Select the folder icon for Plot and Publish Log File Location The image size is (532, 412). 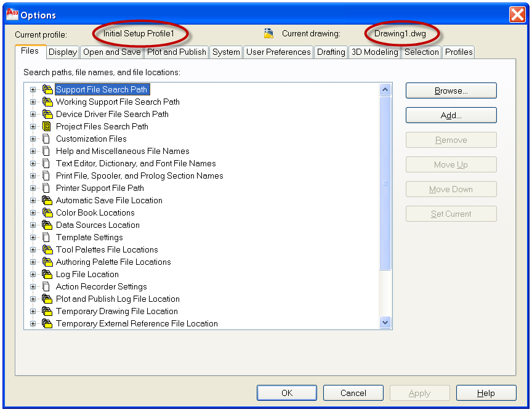47,299
